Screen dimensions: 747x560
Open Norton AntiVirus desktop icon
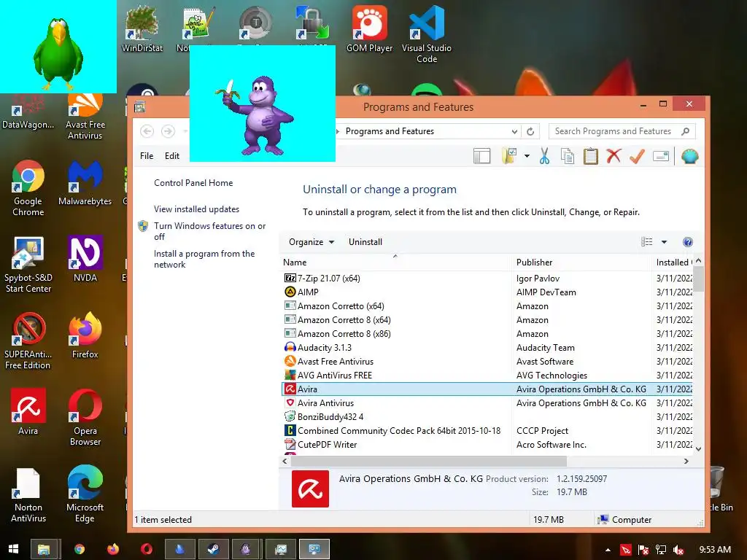tap(28, 495)
